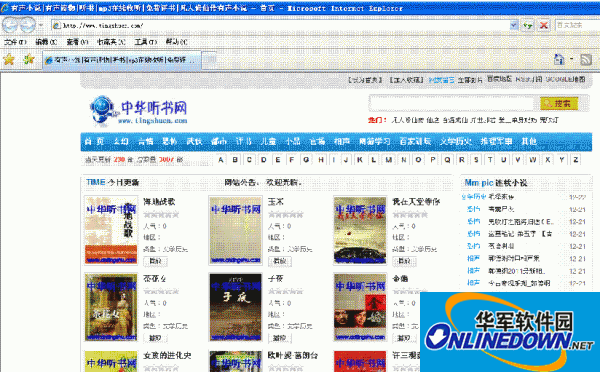
Task: Click the 女孩的进化史 book title
Action: pos(167,356)
